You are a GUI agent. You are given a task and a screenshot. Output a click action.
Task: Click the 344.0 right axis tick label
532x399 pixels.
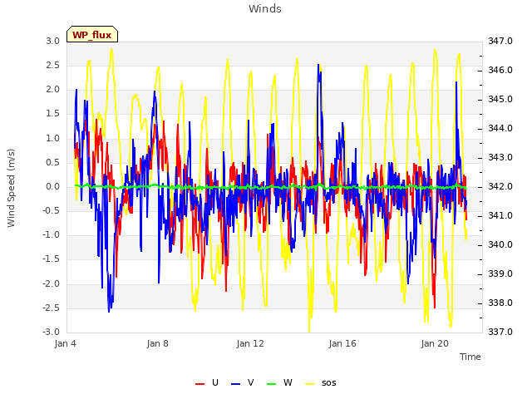(500, 128)
